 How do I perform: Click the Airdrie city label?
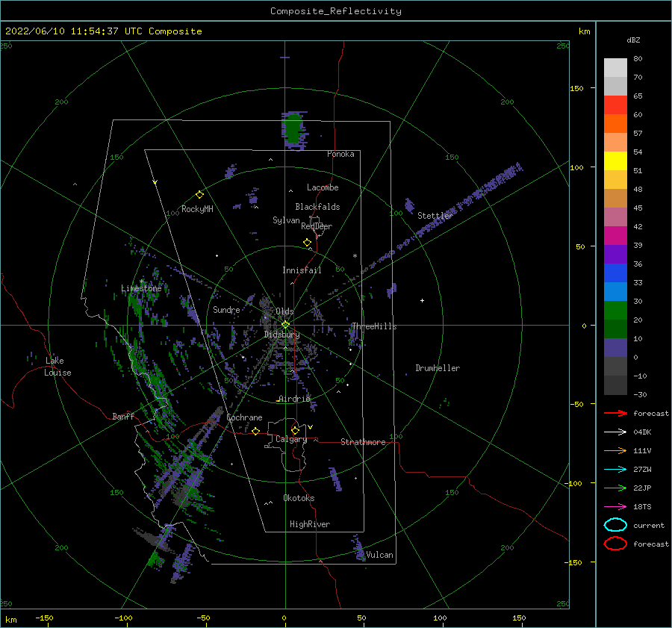(294, 399)
